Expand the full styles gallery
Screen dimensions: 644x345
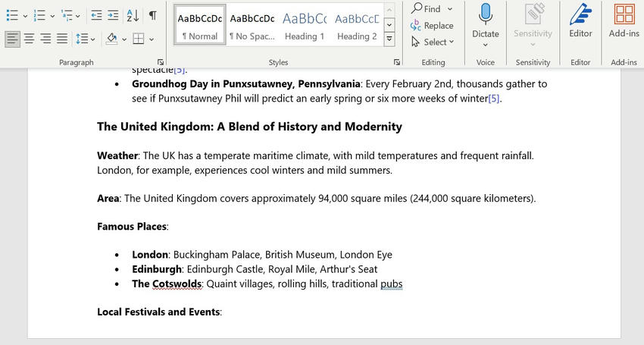(389, 39)
